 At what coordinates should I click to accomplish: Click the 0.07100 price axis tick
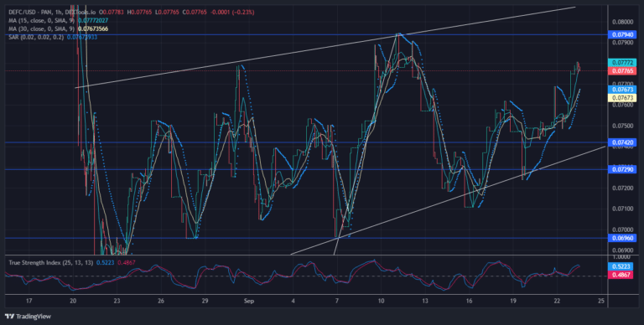pyautogui.click(x=622, y=209)
